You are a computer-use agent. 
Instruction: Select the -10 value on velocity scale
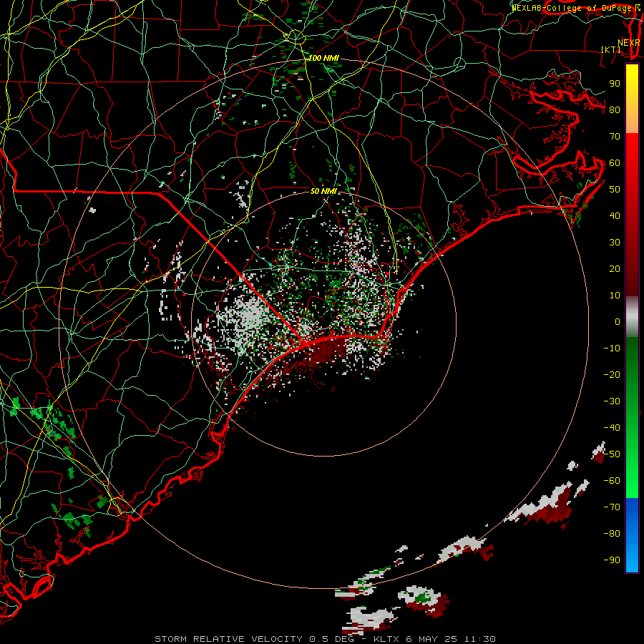pyautogui.click(x=612, y=348)
